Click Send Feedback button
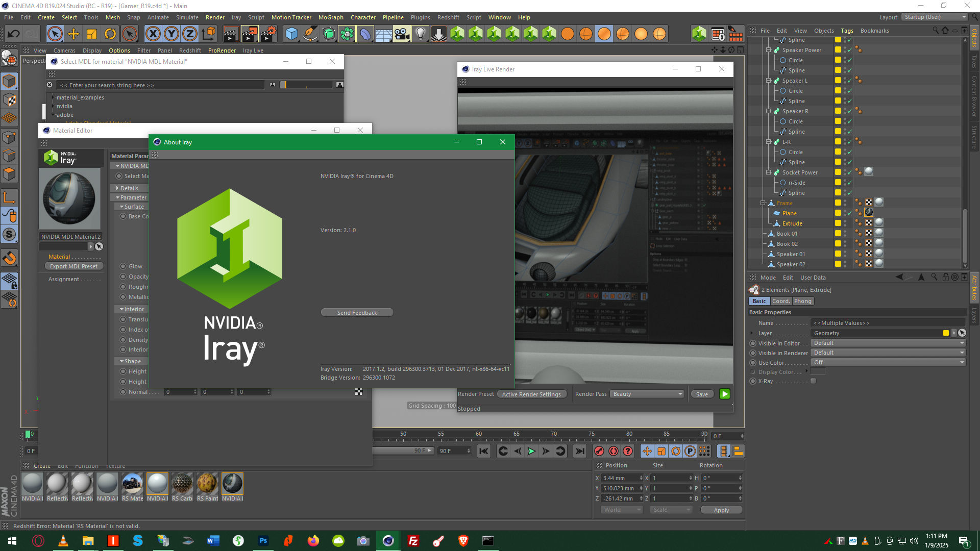This screenshot has width=980, height=551. point(357,313)
